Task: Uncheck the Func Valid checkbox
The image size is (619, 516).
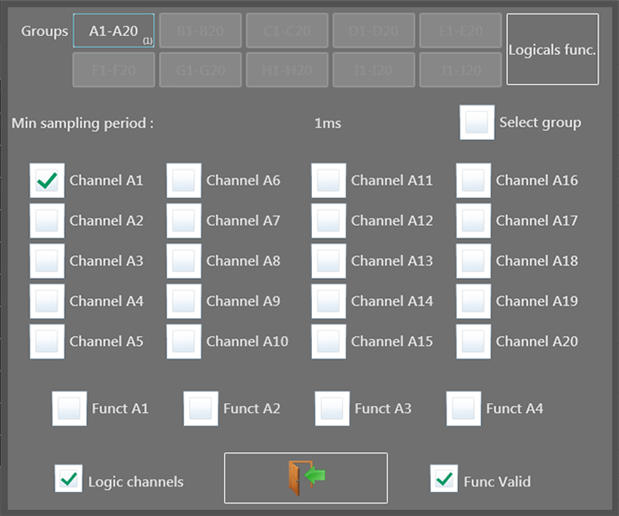Action: (x=444, y=479)
